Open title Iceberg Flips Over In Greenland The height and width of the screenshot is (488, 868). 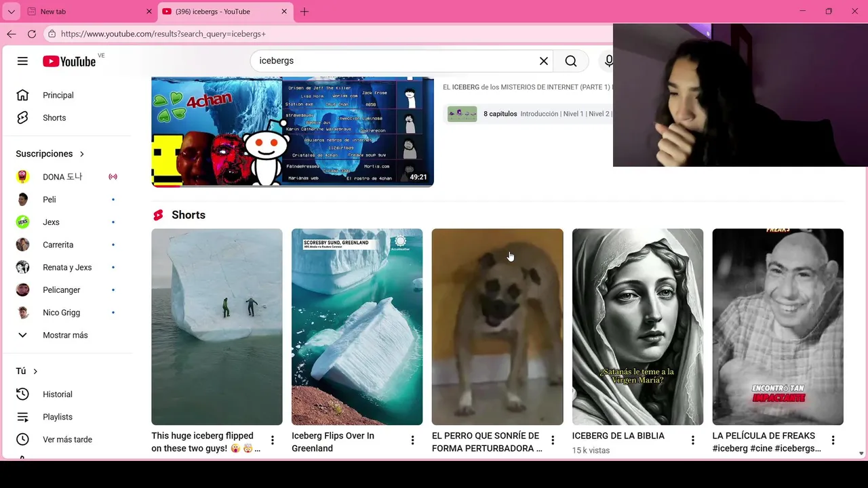coord(333,442)
